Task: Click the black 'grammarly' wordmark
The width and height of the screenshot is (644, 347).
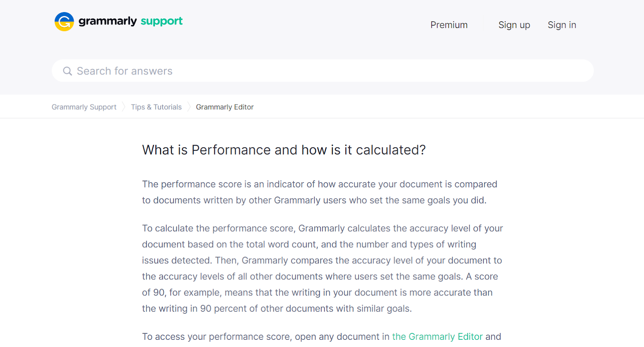Action: pos(107,21)
